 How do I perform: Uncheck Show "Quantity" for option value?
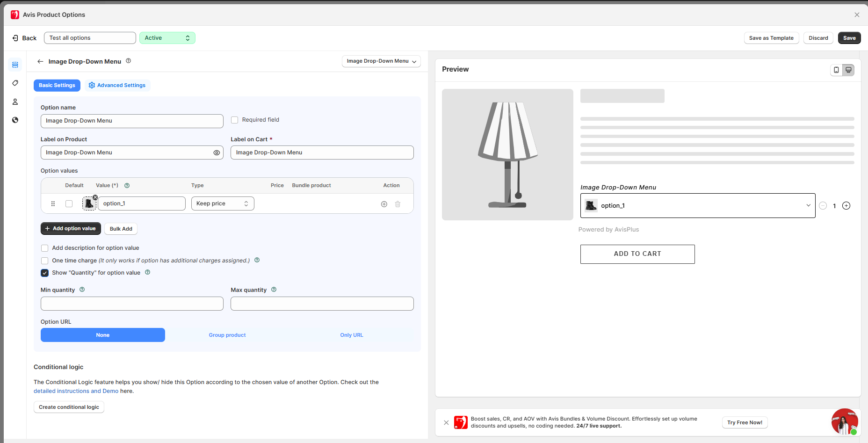45,273
